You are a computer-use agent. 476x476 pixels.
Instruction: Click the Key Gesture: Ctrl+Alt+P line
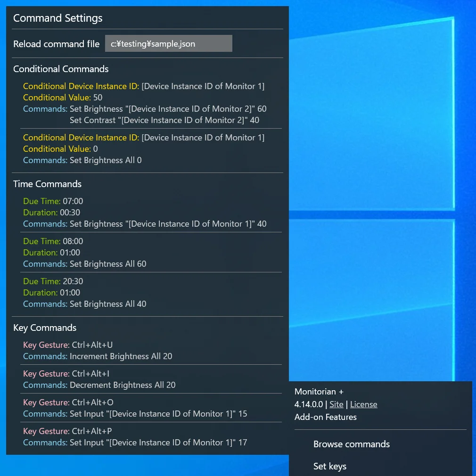67,431
